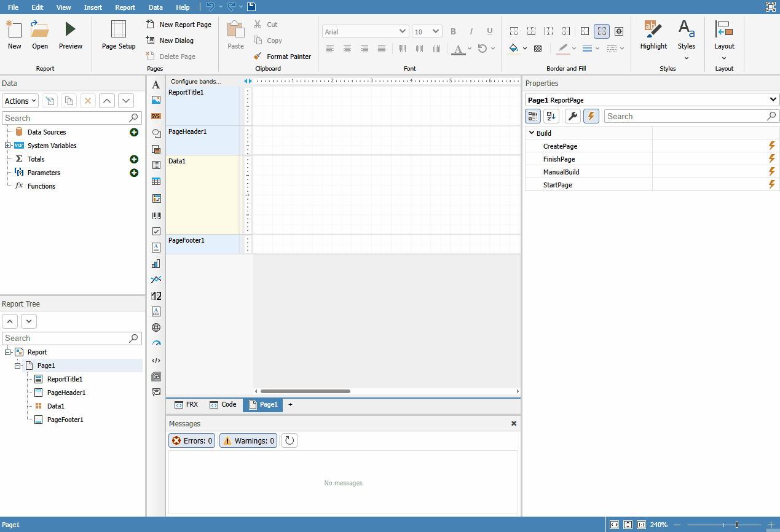Open the Page Setup tool

119,35
